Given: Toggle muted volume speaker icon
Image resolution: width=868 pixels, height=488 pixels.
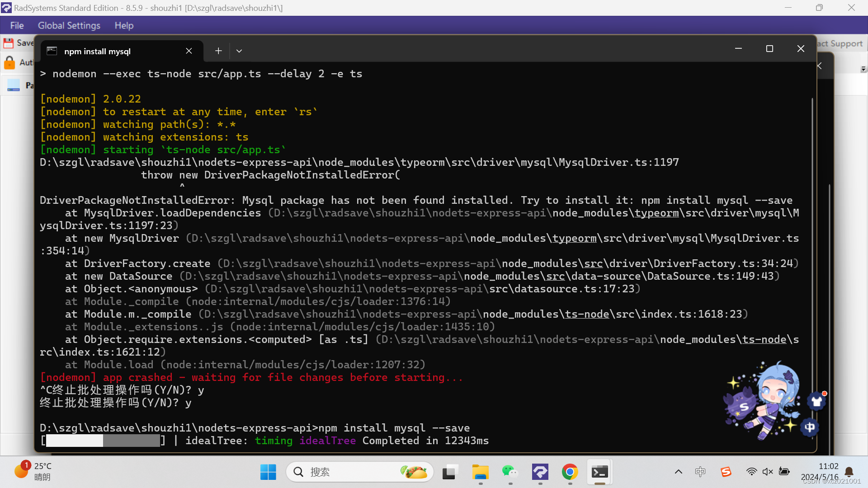Looking at the screenshot, I should 768,472.
